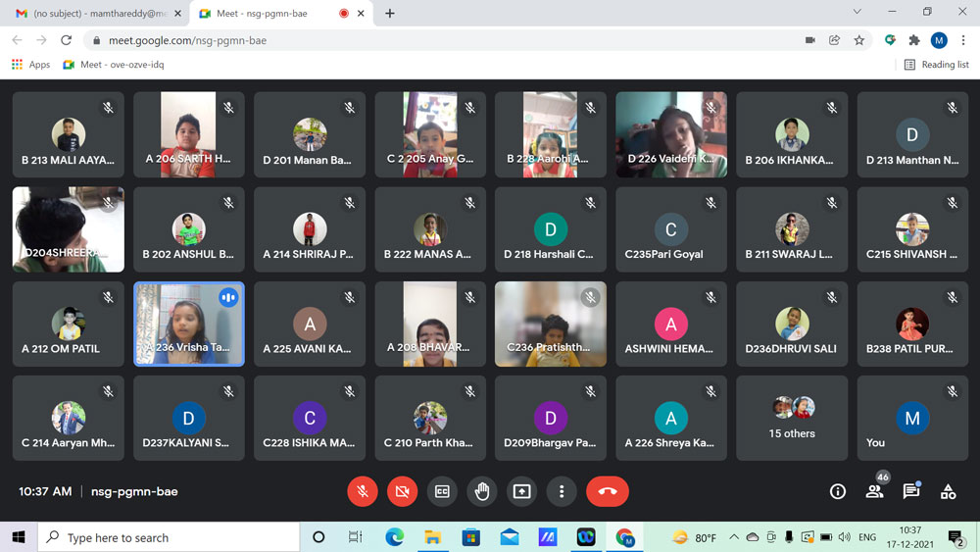Select the A 236 Vrisha video tile
The width and height of the screenshot is (980, 552).
click(188, 324)
